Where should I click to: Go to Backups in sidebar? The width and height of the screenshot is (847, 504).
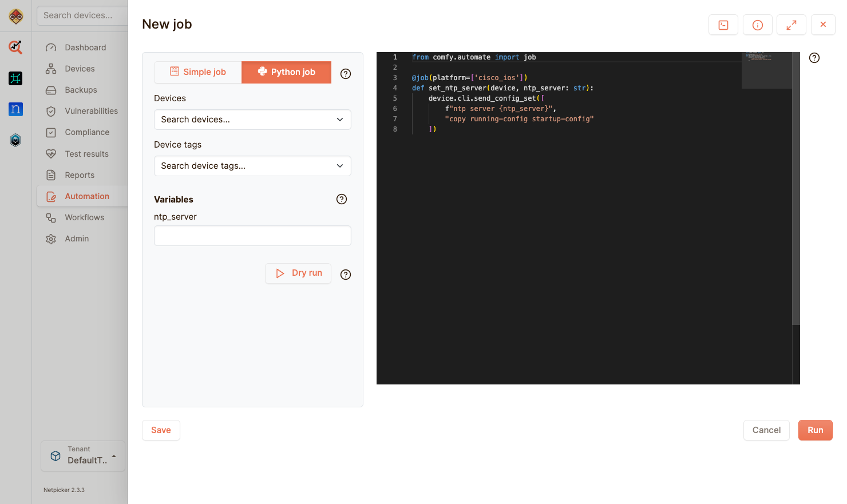[x=81, y=90]
